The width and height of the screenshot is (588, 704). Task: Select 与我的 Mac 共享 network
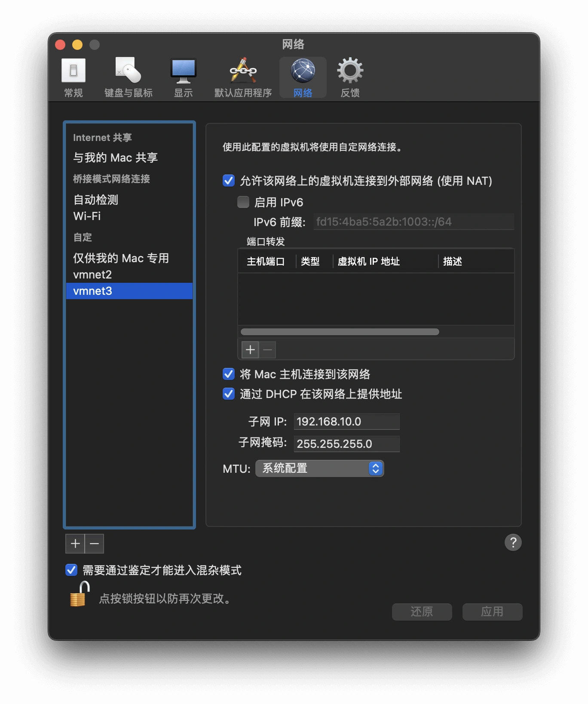coord(129,158)
